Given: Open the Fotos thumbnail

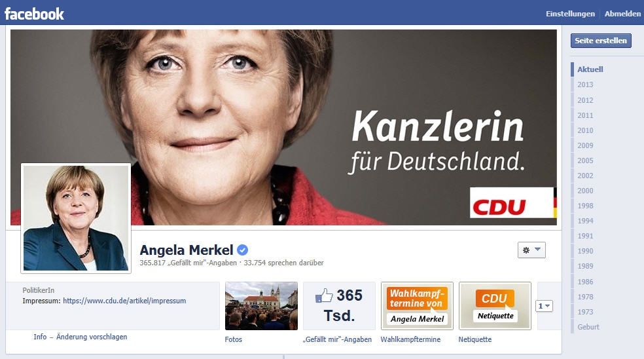Looking at the screenshot, I should [x=261, y=305].
